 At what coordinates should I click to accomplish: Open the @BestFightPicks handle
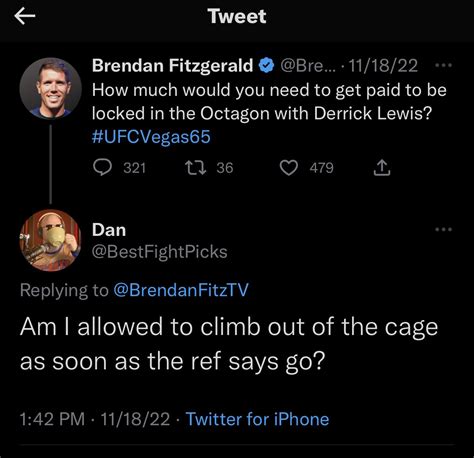click(160, 252)
